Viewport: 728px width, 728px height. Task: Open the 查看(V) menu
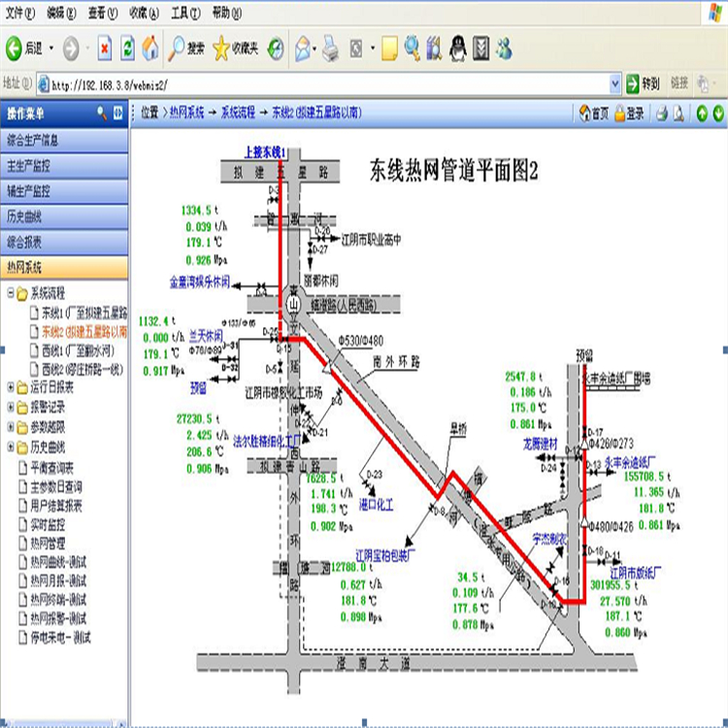click(x=97, y=13)
